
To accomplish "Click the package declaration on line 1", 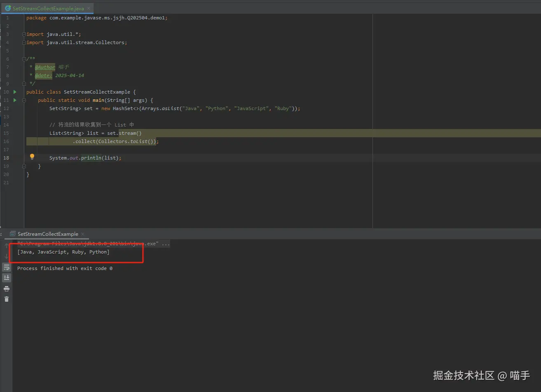I will 97,18.
